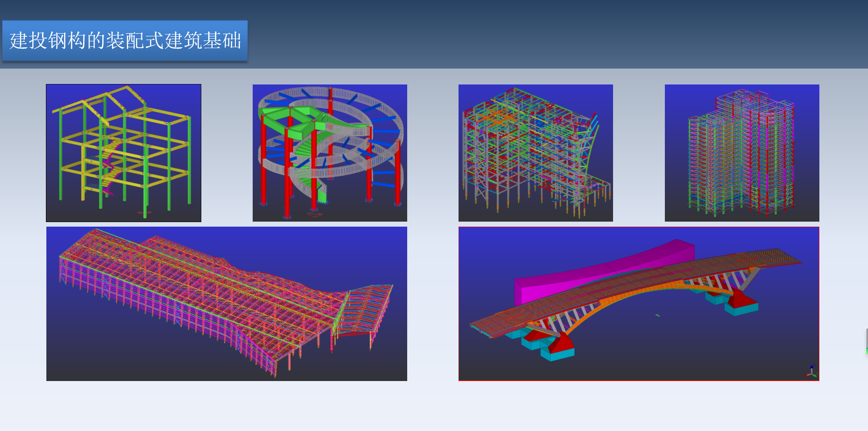Select the yellow-green steel frame house model image
Screen dimensions: 868x431
(124, 153)
